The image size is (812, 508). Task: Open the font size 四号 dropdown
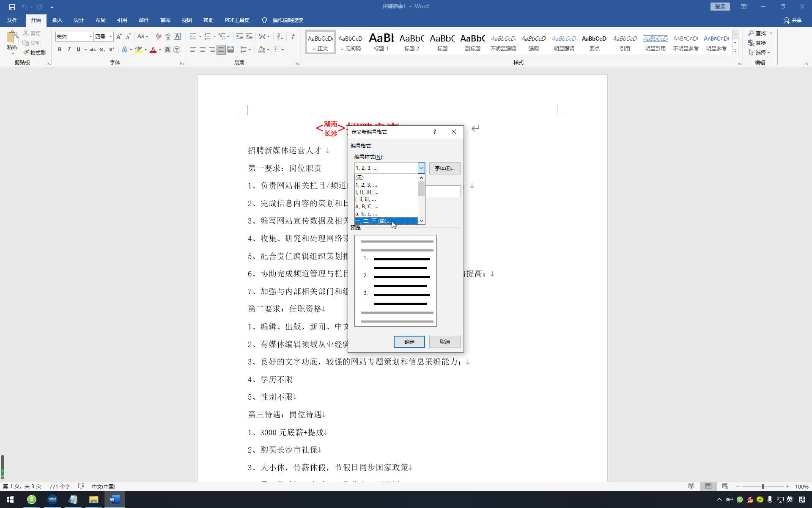pyautogui.click(x=111, y=36)
